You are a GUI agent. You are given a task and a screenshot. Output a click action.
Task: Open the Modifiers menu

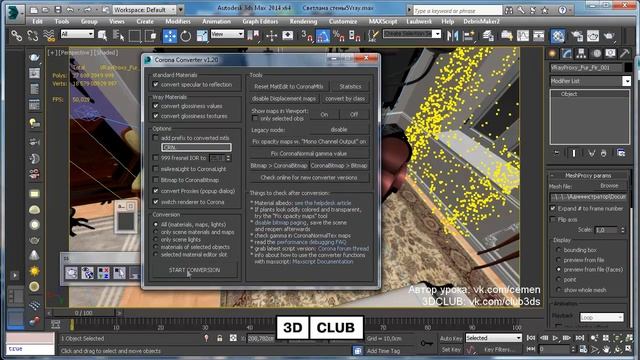pyautogui.click(x=178, y=21)
